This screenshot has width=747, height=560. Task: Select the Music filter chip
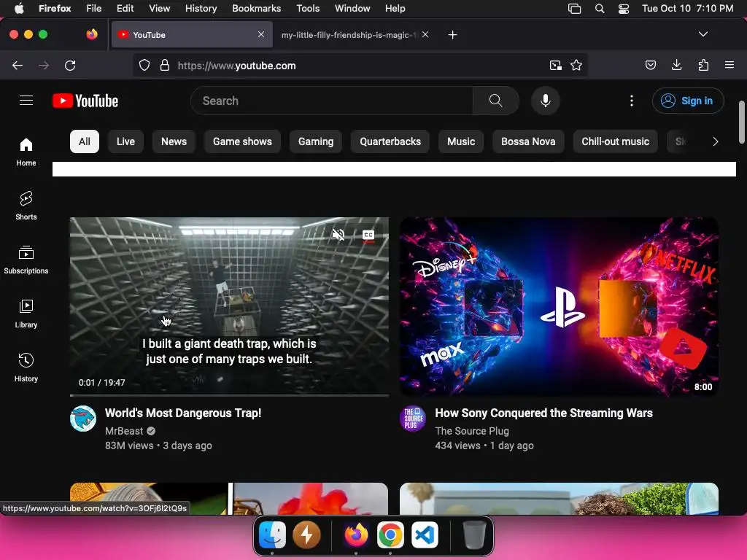pos(461,141)
